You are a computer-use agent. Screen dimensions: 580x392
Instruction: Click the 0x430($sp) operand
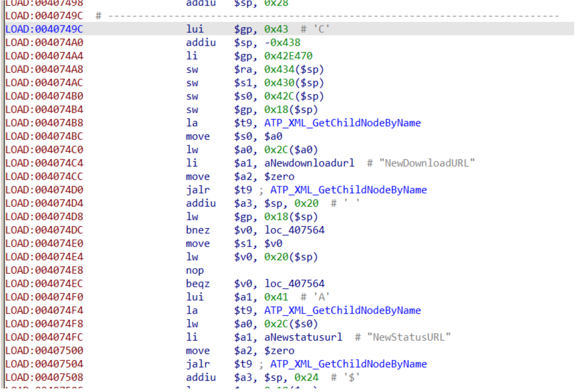(294, 83)
